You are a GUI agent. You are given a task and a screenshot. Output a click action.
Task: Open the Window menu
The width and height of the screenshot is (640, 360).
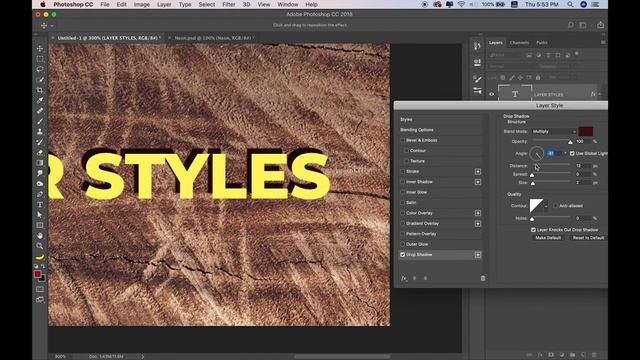(287, 4)
